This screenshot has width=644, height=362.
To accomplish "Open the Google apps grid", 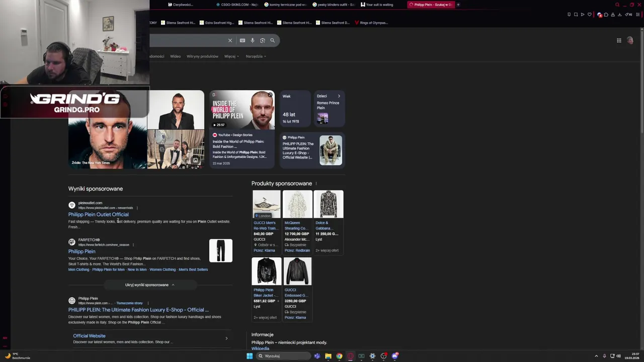I will pyautogui.click(x=619, y=40).
